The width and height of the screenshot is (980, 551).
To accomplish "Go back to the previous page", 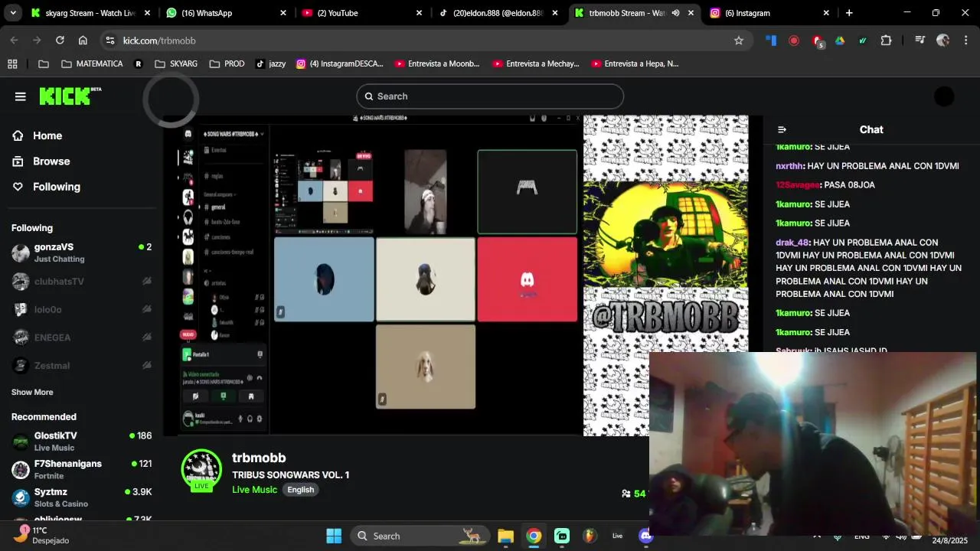I will click(14, 41).
